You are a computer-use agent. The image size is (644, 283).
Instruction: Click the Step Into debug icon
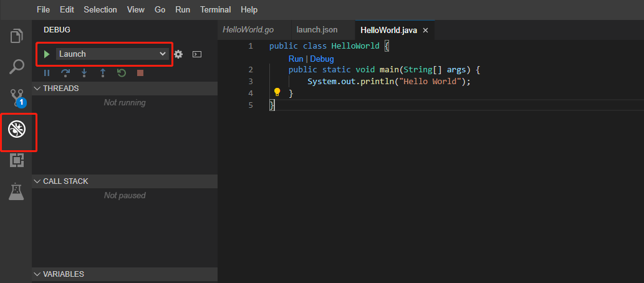click(x=84, y=73)
